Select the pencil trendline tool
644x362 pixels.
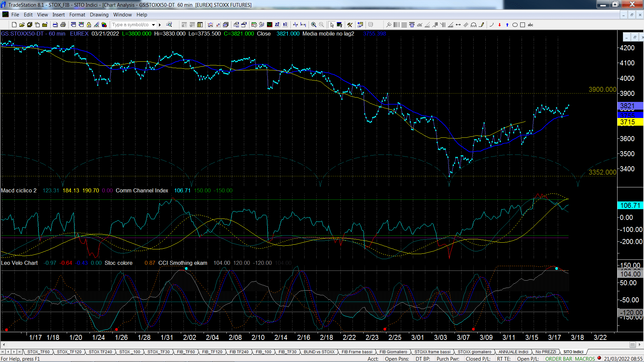click(x=481, y=24)
